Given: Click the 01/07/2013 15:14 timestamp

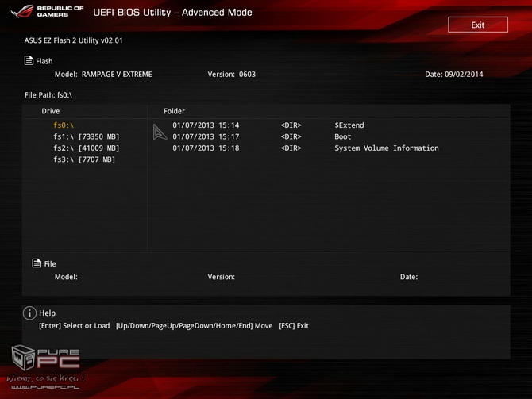Looking at the screenshot, I should point(206,125).
